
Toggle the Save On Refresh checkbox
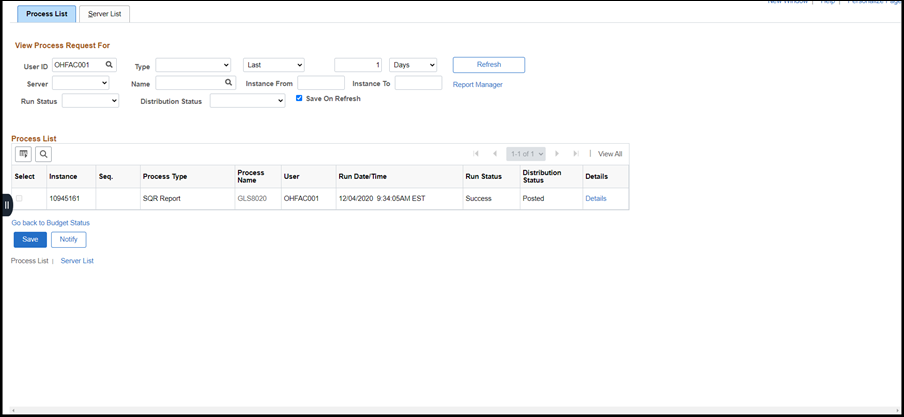(299, 98)
